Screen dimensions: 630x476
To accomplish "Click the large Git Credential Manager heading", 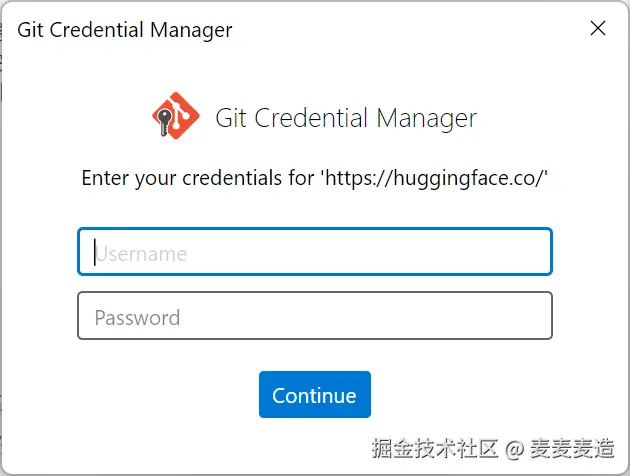I will [x=346, y=118].
